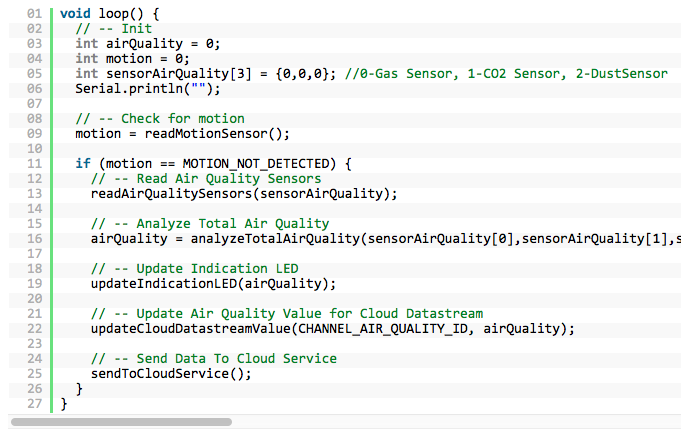Place cursor on the "// -- Init" comment
The width and height of the screenshot is (691, 432).
[114, 29]
